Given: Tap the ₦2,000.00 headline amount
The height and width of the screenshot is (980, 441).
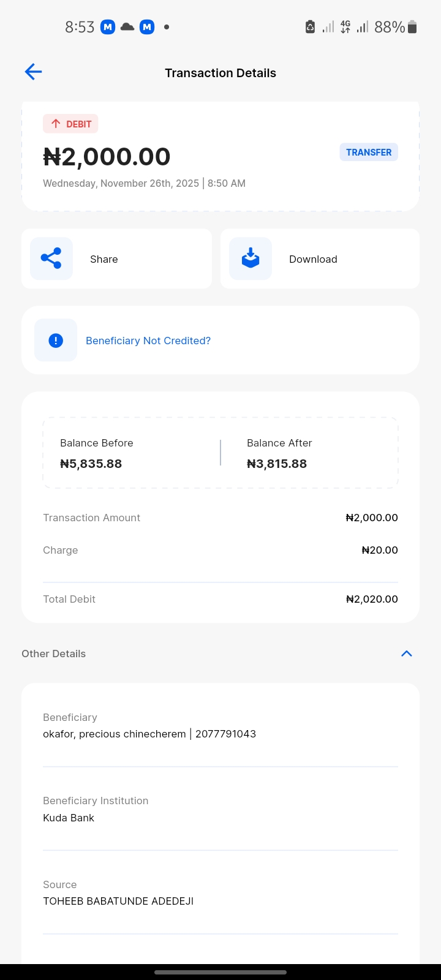Looking at the screenshot, I should pyautogui.click(x=107, y=157).
